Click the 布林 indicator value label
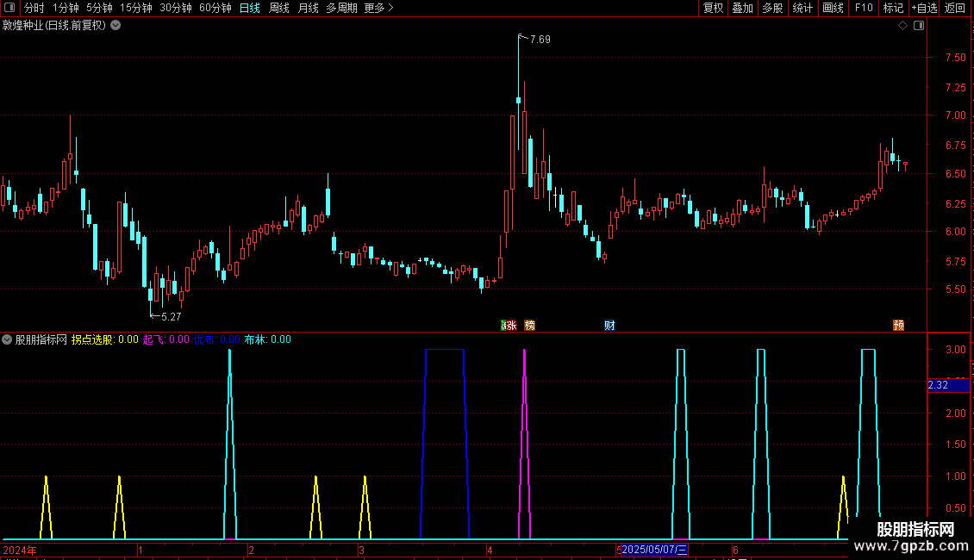 [267, 339]
